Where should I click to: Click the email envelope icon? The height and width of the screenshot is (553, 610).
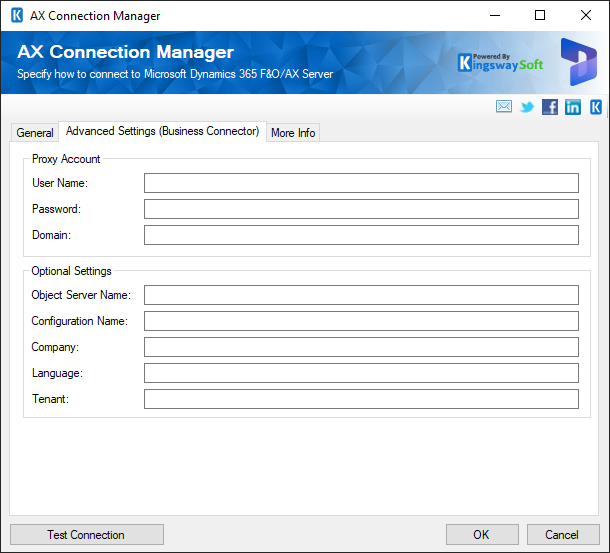tap(504, 106)
